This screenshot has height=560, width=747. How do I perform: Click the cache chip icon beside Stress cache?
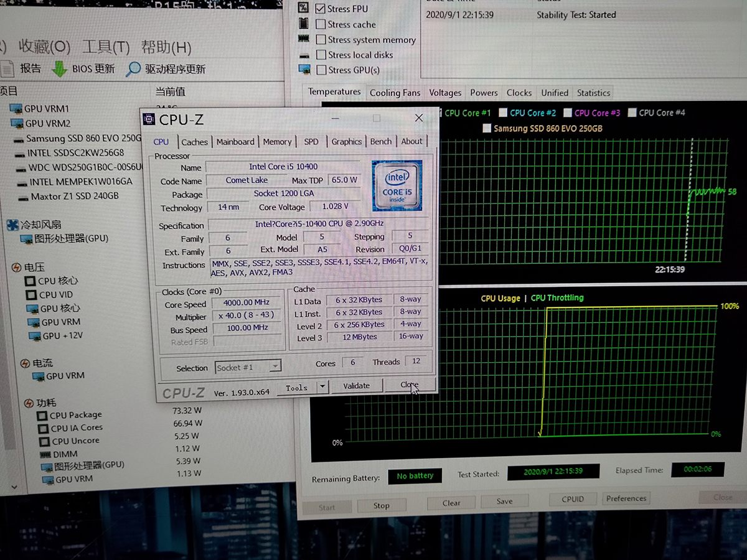(x=303, y=24)
